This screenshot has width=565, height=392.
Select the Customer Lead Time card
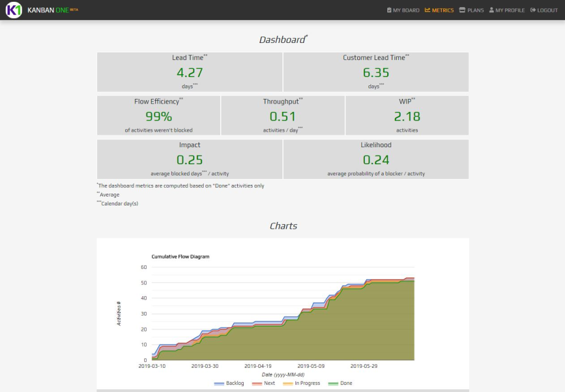point(376,71)
